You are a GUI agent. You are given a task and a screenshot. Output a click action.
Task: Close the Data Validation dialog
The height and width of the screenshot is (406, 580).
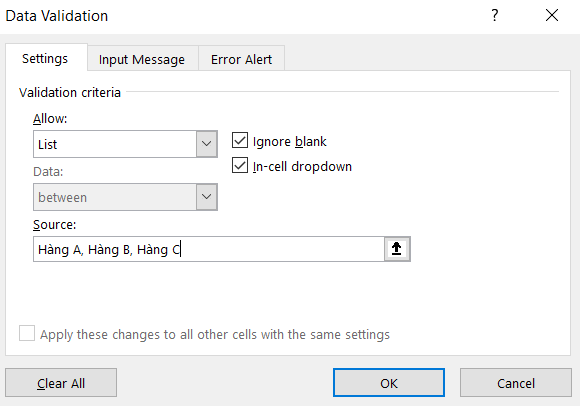552,16
